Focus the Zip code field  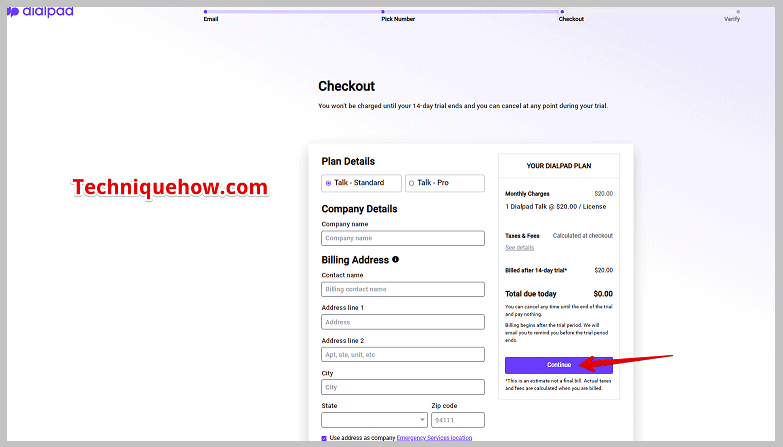pos(458,420)
